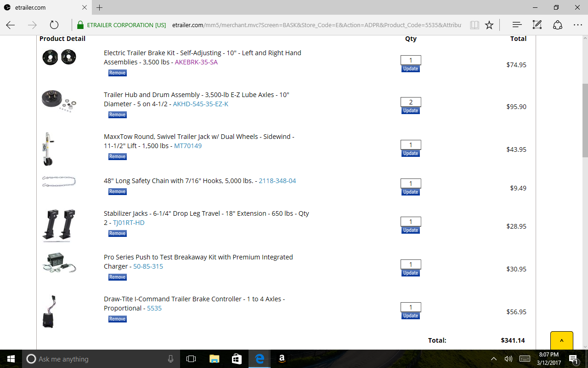Open product link TJ01RT-HD
Image resolution: width=588 pixels, height=368 pixels.
click(x=129, y=223)
